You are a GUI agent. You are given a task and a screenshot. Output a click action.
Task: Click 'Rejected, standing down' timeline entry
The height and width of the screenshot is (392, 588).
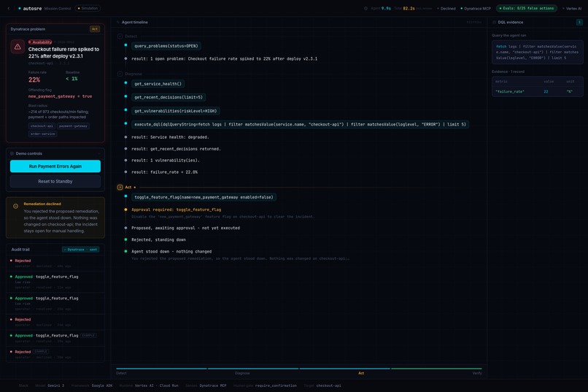point(158,239)
